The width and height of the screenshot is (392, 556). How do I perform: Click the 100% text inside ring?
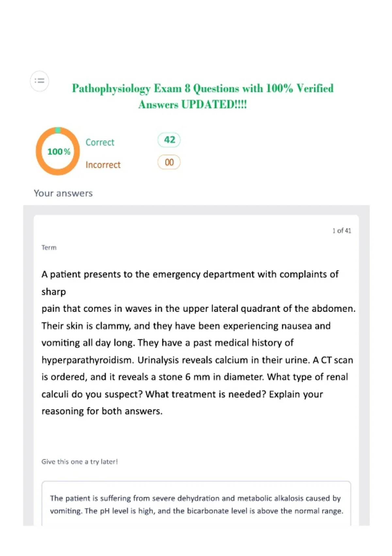[x=59, y=151]
